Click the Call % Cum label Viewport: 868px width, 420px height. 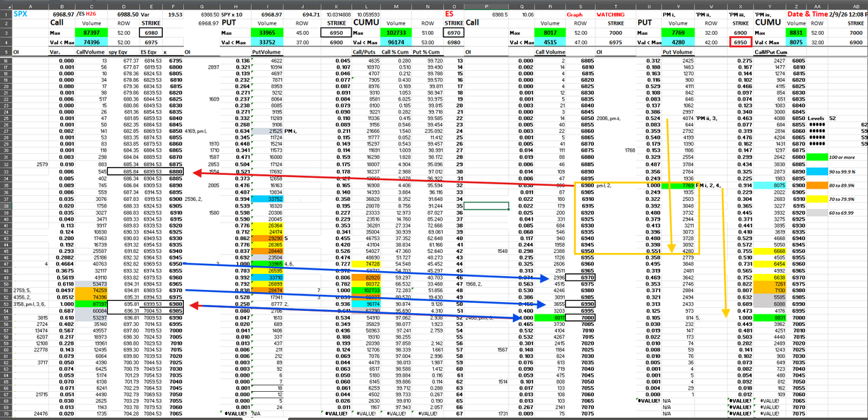(x=395, y=51)
